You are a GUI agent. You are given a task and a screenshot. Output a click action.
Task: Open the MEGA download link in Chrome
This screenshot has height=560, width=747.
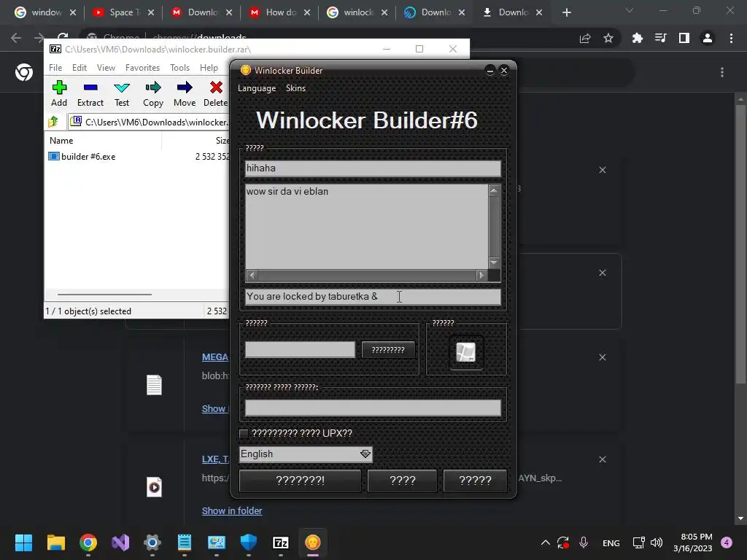coord(215,357)
